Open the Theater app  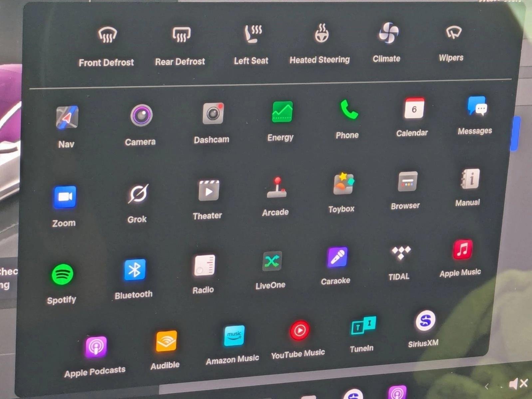[208, 191]
